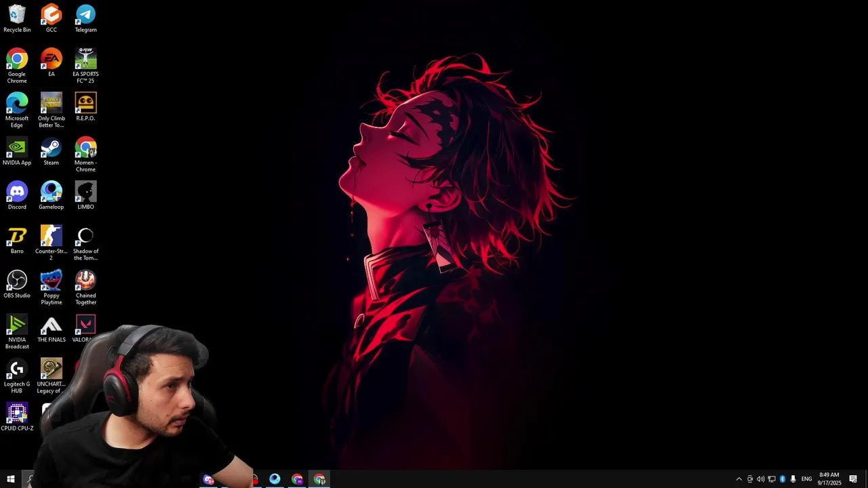868x488 pixels.
Task: Open the Windows Start menu
Action: pyautogui.click(x=10, y=479)
